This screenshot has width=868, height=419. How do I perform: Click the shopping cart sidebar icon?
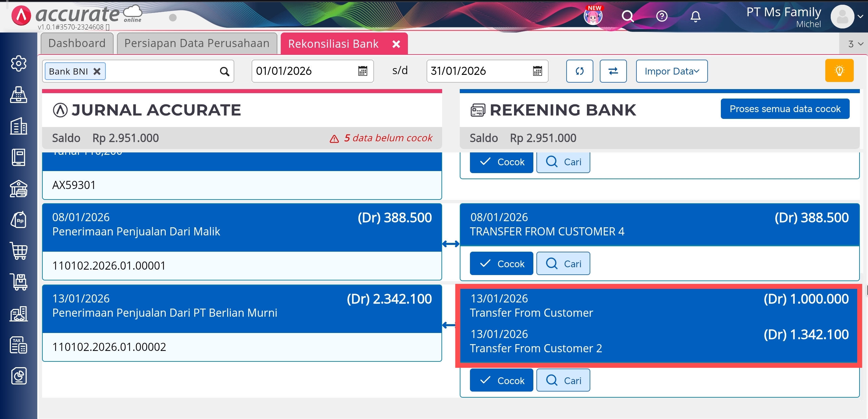coord(19,251)
